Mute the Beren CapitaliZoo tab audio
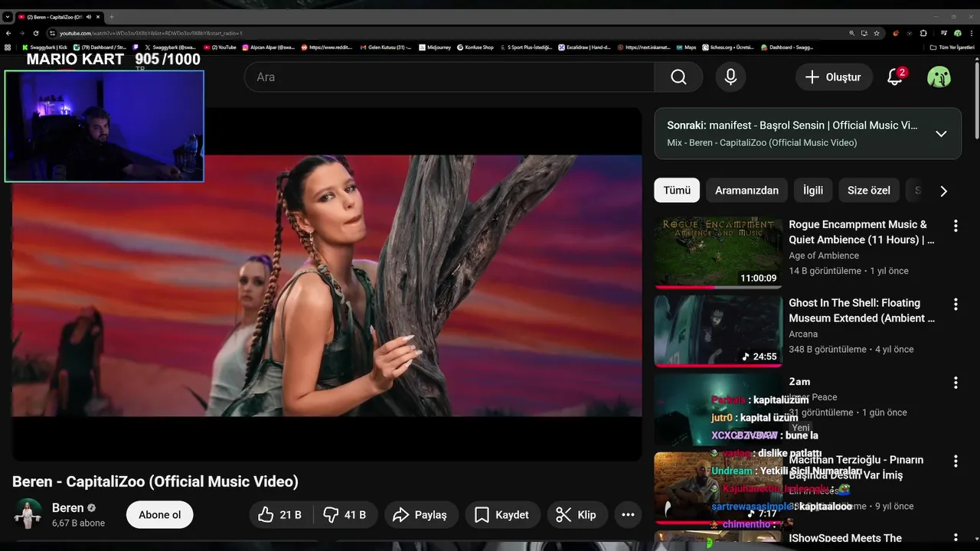The image size is (980, 551). click(89, 17)
